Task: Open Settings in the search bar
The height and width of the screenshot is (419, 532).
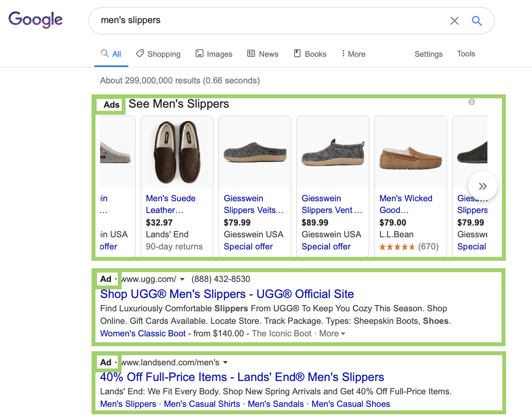Action: pos(428,54)
